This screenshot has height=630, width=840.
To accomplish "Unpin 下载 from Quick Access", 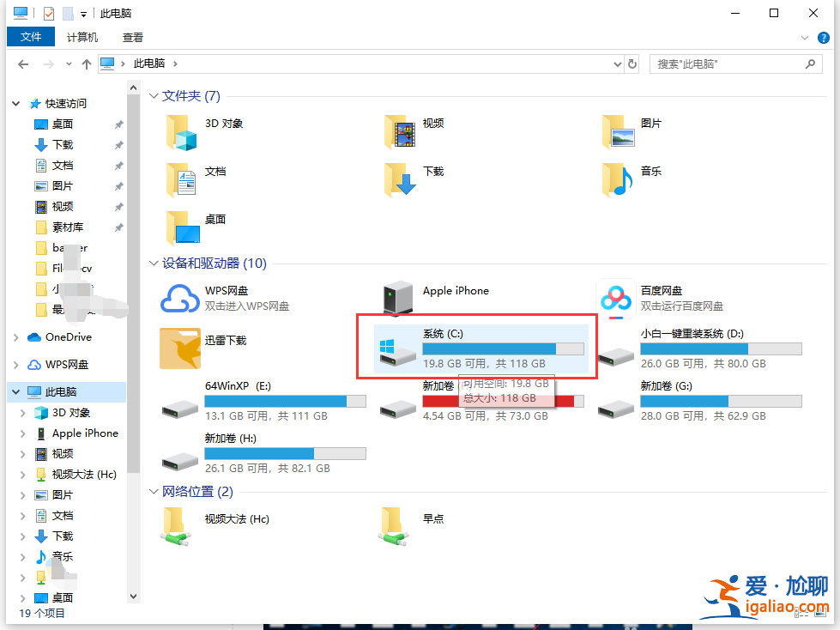I will pyautogui.click(x=119, y=144).
